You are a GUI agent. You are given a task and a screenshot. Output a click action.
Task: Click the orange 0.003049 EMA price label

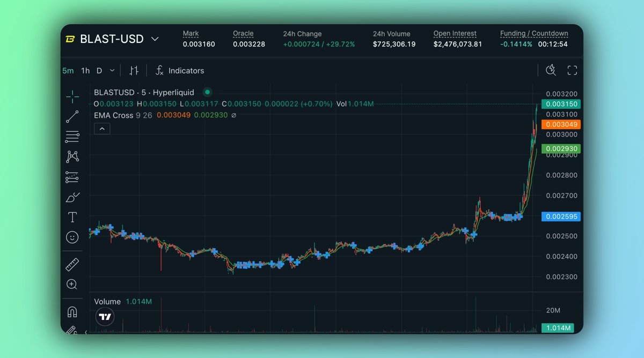coord(560,124)
